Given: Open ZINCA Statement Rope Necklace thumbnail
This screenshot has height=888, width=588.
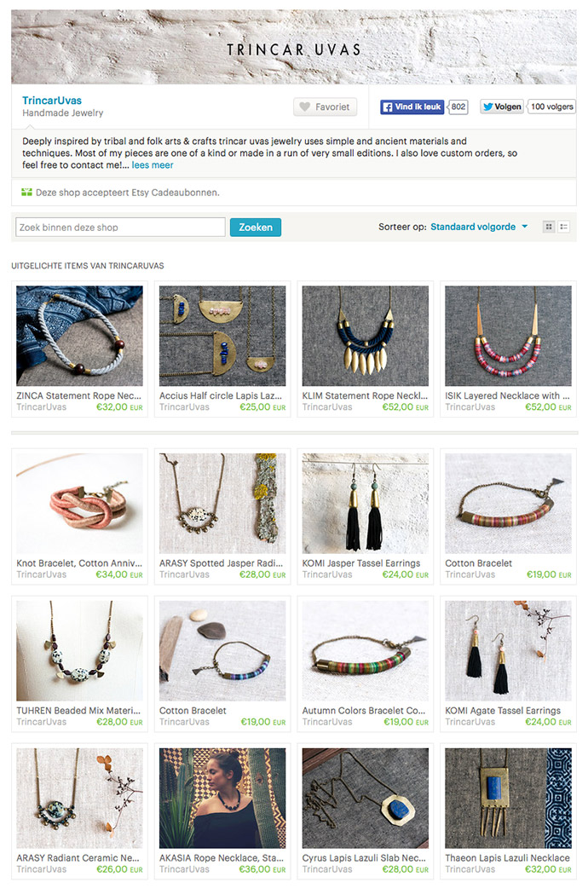Looking at the screenshot, I should (79, 336).
